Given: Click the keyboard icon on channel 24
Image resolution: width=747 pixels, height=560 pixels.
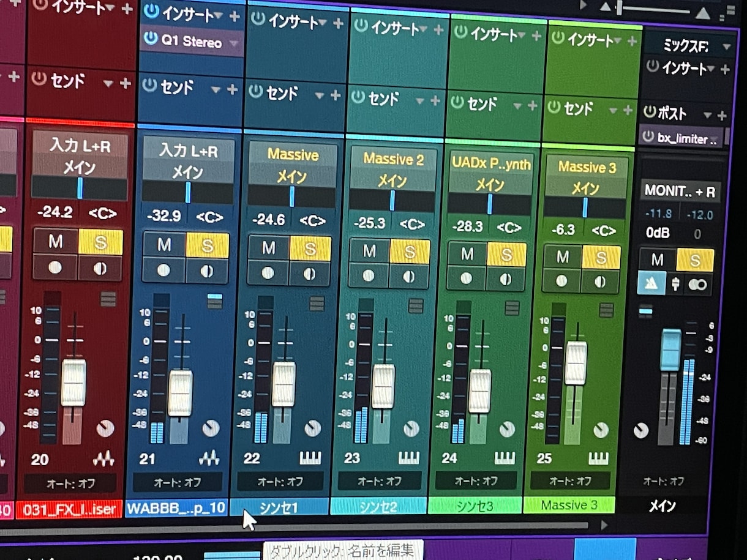Looking at the screenshot, I should click(x=505, y=458).
